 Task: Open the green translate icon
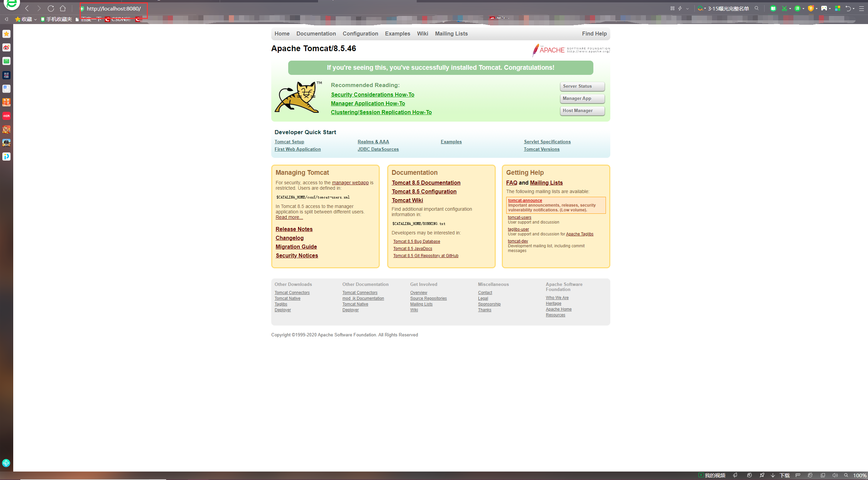[x=797, y=8]
